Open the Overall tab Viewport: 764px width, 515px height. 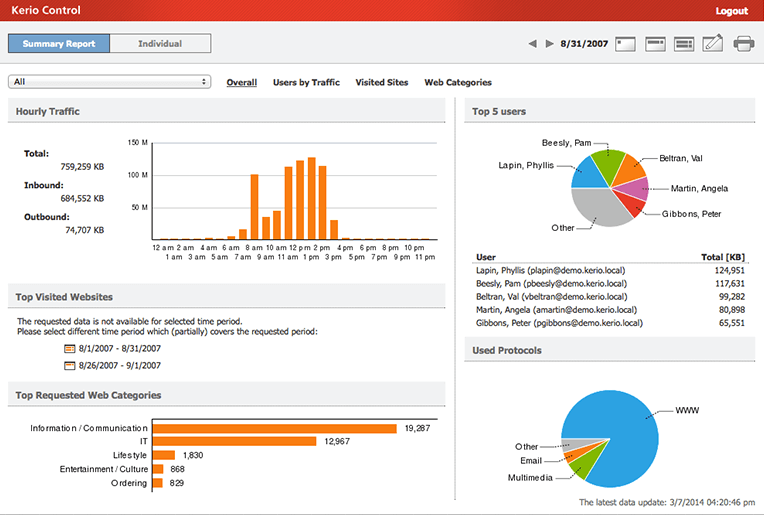tap(241, 82)
